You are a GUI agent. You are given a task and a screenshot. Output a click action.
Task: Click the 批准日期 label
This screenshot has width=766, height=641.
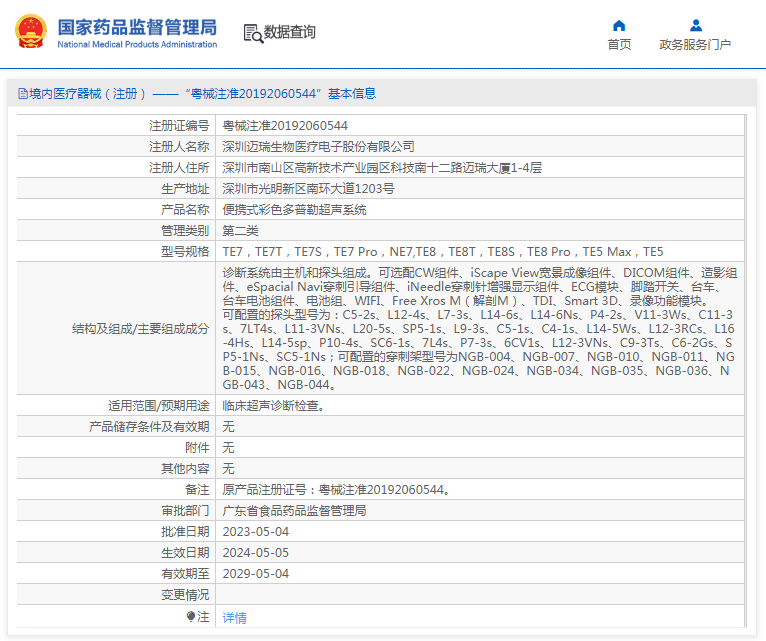(185, 532)
